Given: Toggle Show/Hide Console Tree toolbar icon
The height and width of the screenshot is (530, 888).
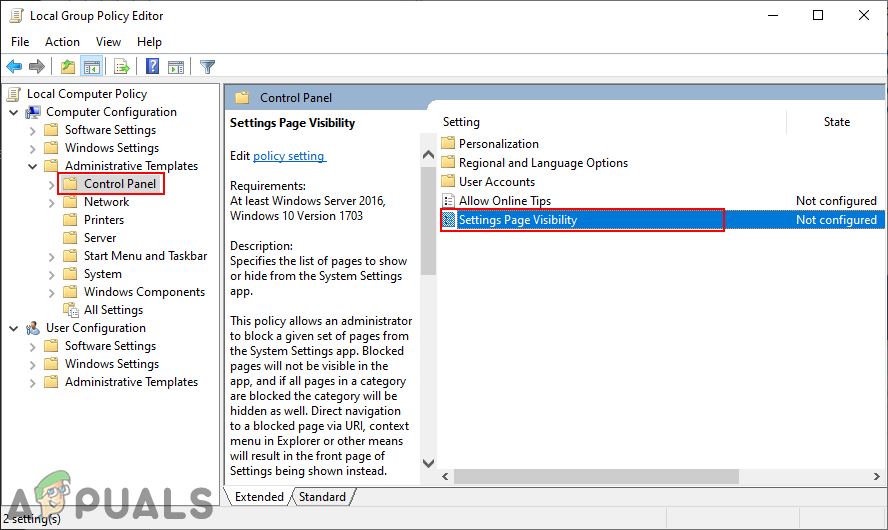Looking at the screenshot, I should pyautogui.click(x=91, y=67).
